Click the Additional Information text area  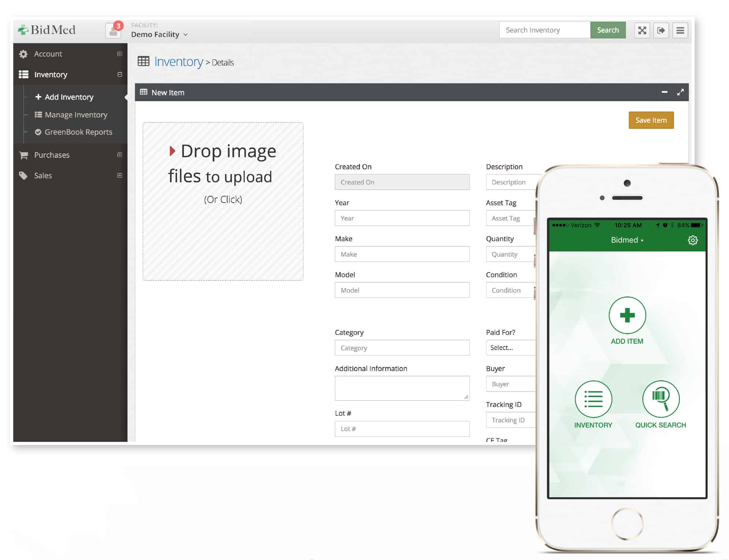click(402, 388)
